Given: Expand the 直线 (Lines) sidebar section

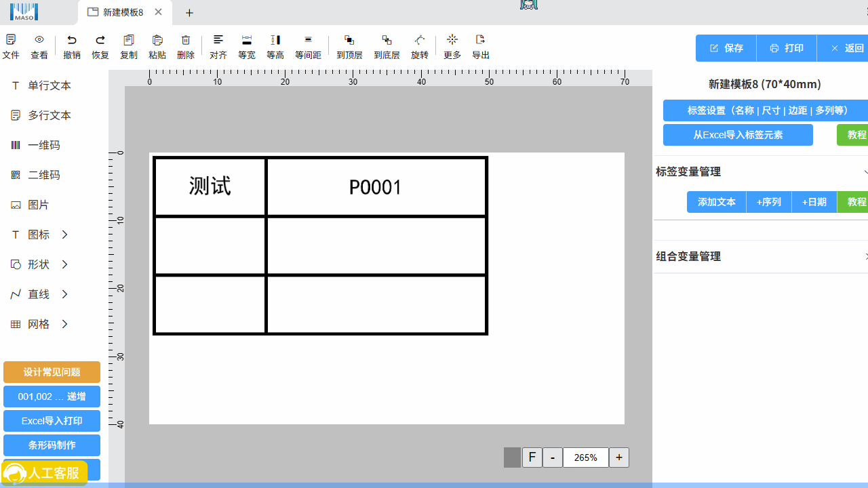Looking at the screenshot, I should coord(37,293).
